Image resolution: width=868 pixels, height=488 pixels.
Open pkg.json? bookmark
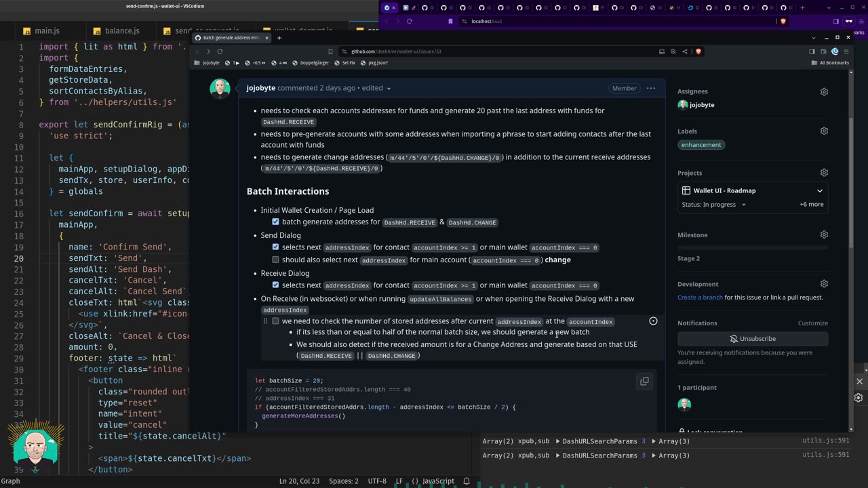point(374,63)
